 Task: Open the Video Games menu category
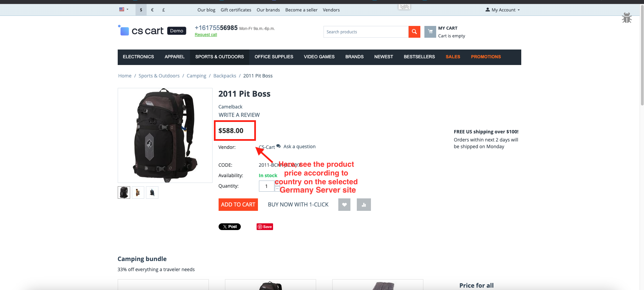[319, 57]
